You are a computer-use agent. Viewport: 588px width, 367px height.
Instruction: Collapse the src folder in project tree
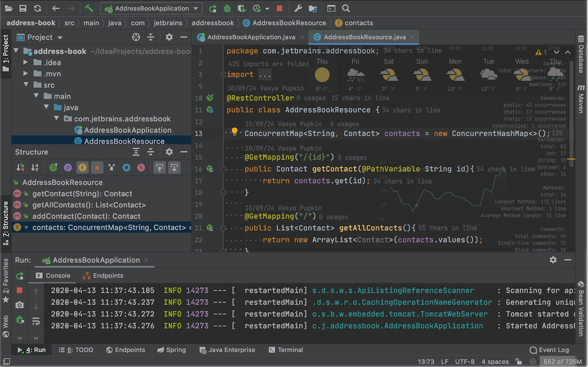(26, 85)
